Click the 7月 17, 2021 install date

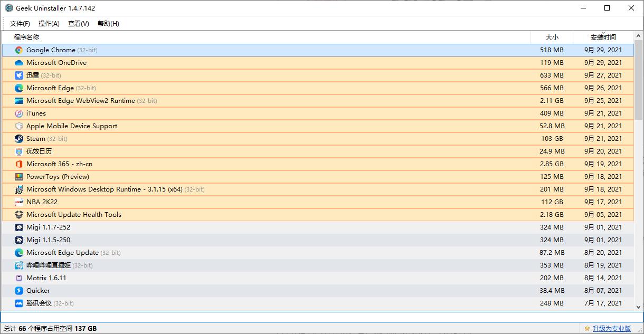click(x=603, y=303)
